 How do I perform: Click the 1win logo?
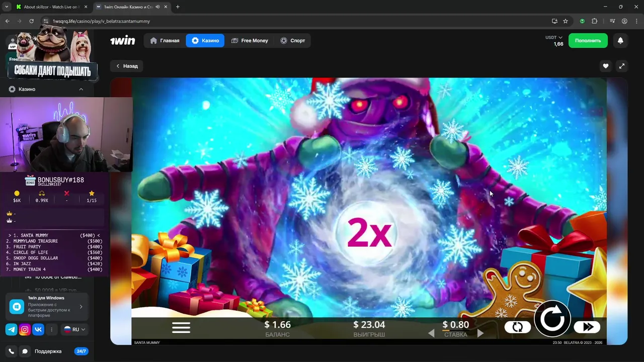click(123, 41)
